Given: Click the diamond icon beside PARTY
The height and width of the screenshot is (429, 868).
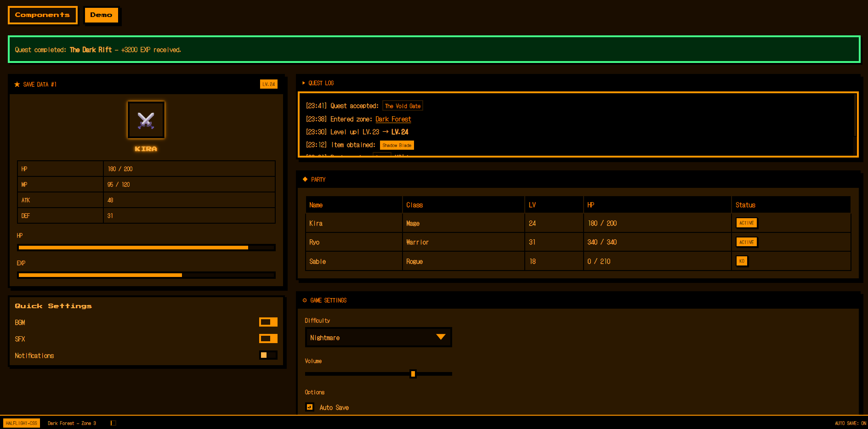Looking at the screenshot, I should click(x=305, y=179).
